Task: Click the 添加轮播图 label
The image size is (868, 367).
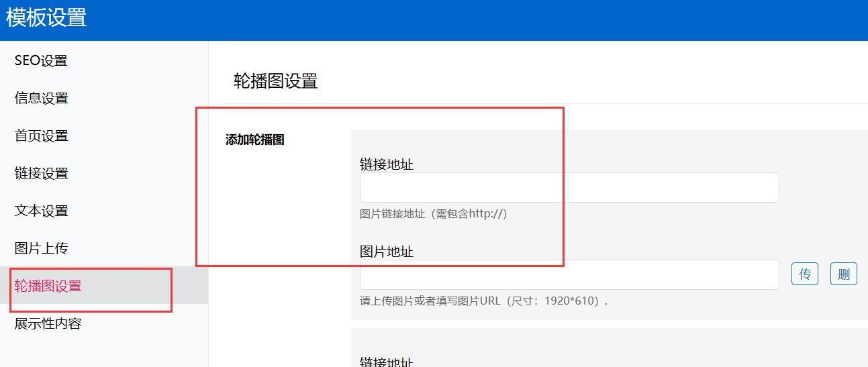Action: tap(255, 140)
